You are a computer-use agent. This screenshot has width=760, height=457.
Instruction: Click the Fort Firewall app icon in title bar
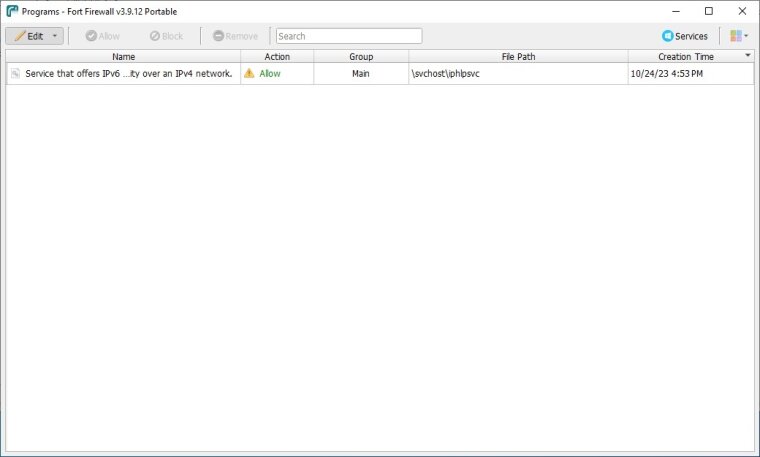[11, 11]
